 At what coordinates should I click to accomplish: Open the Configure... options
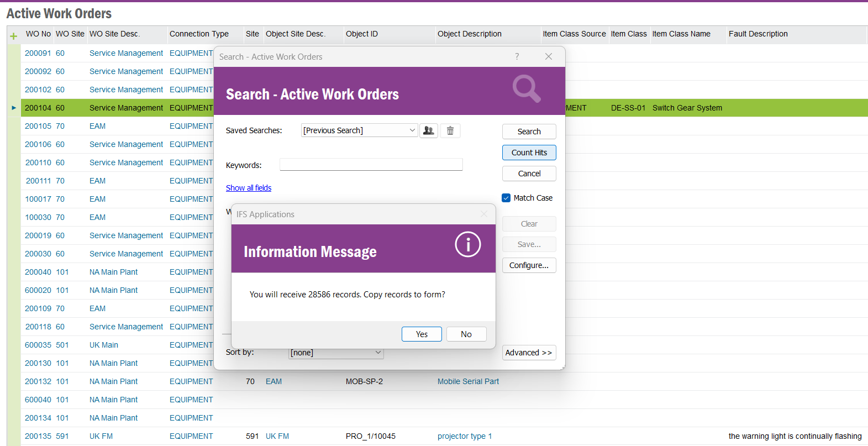[x=529, y=265]
